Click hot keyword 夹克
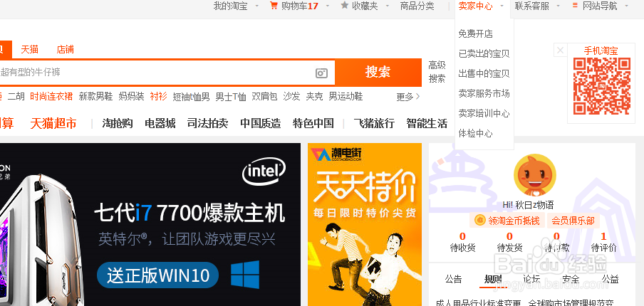This screenshot has height=306, width=644. click(x=314, y=97)
